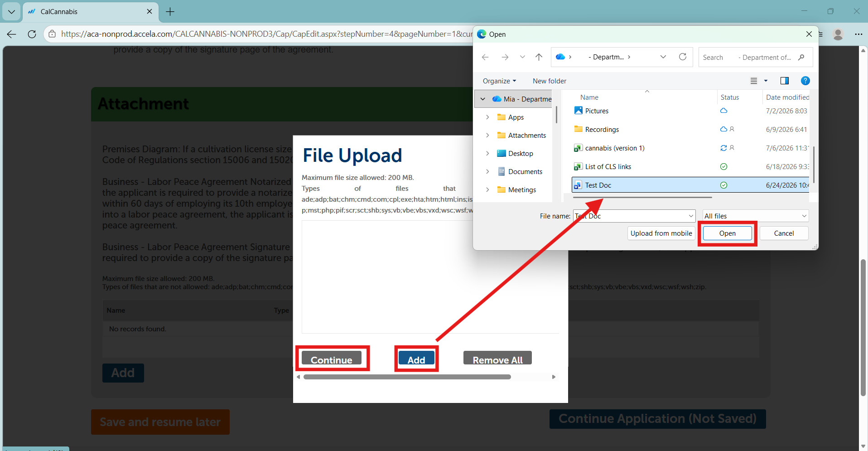Close the Open dialog with the X
The height and width of the screenshot is (451, 868).
point(809,34)
